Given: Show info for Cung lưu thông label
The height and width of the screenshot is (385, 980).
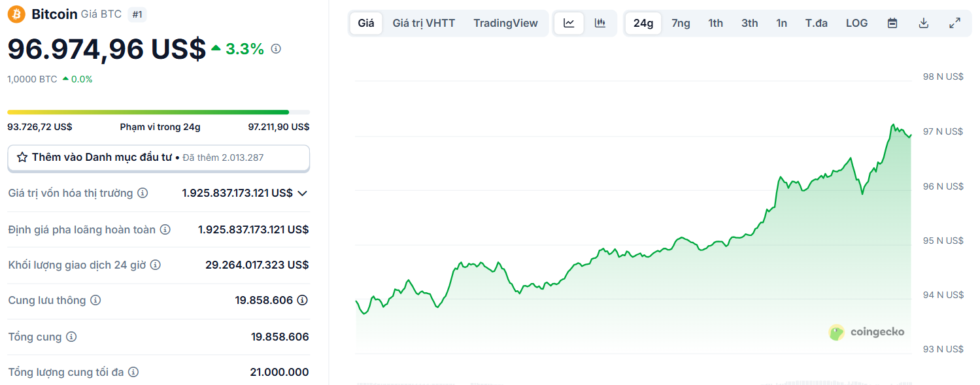Looking at the screenshot, I should click(x=95, y=300).
